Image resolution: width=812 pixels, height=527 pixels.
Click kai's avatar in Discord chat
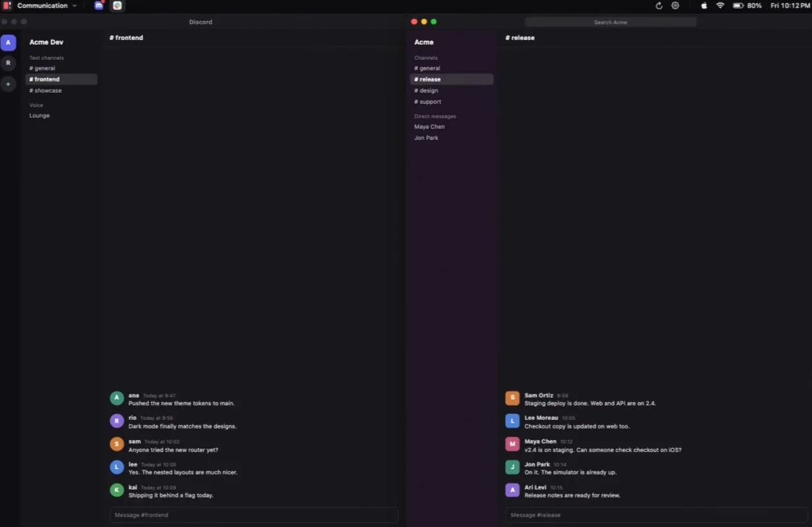[x=117, y=490]
